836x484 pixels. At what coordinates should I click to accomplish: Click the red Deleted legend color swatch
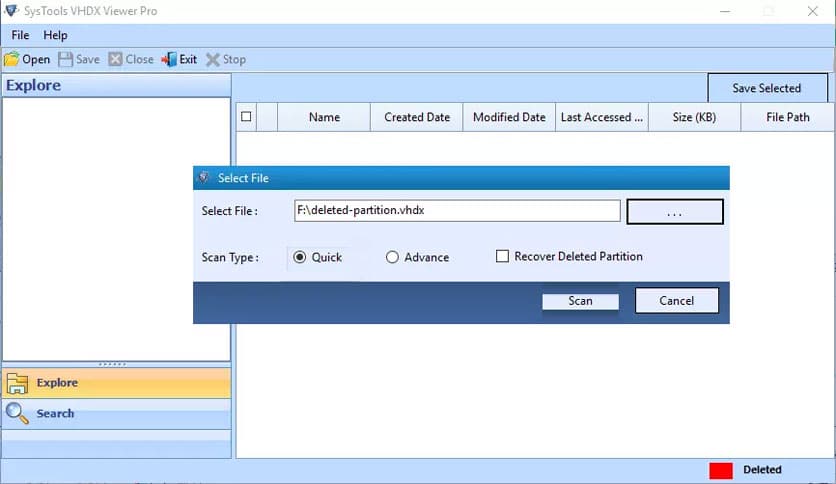coord(721,470)
